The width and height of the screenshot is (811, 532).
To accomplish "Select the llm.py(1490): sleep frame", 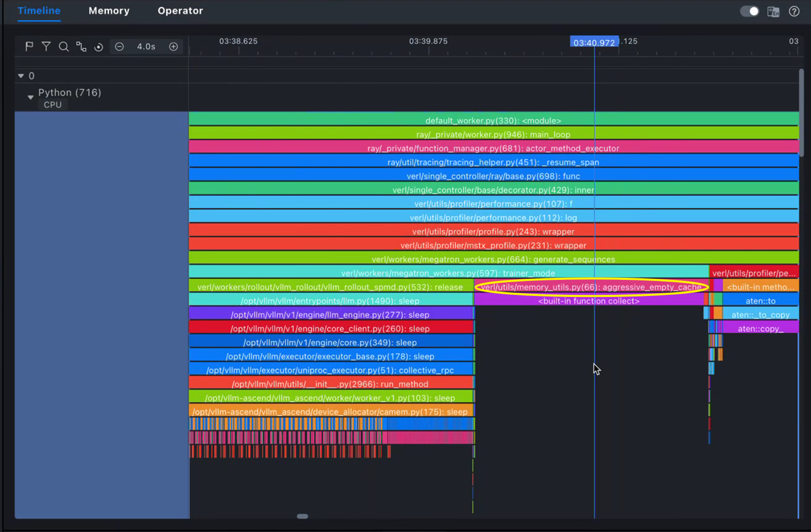I will tap(331, 301).
